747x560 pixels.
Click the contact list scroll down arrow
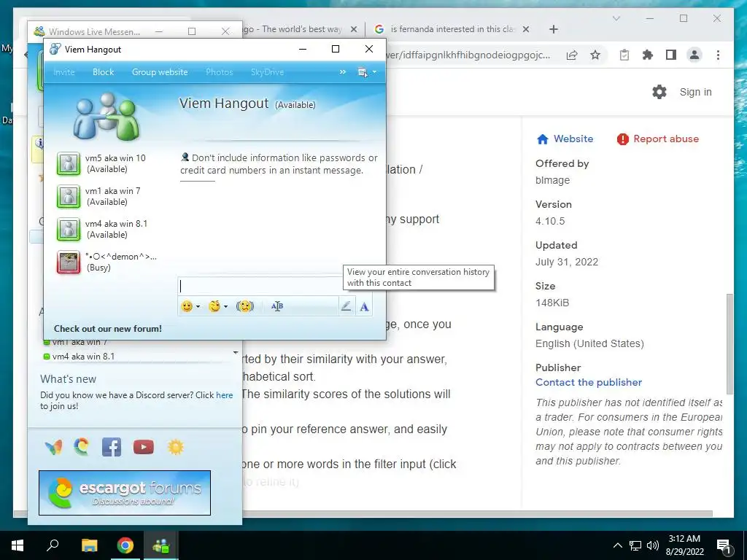pos(236,353)
